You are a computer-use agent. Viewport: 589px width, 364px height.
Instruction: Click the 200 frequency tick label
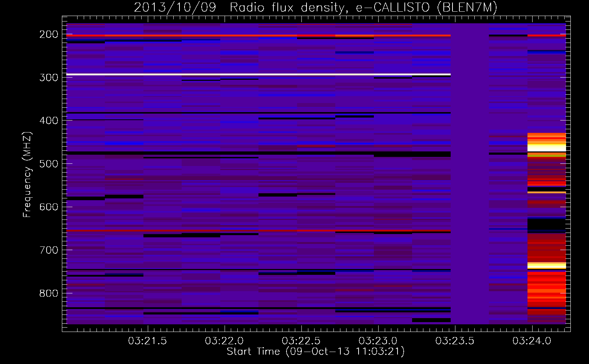pos(48,34)
